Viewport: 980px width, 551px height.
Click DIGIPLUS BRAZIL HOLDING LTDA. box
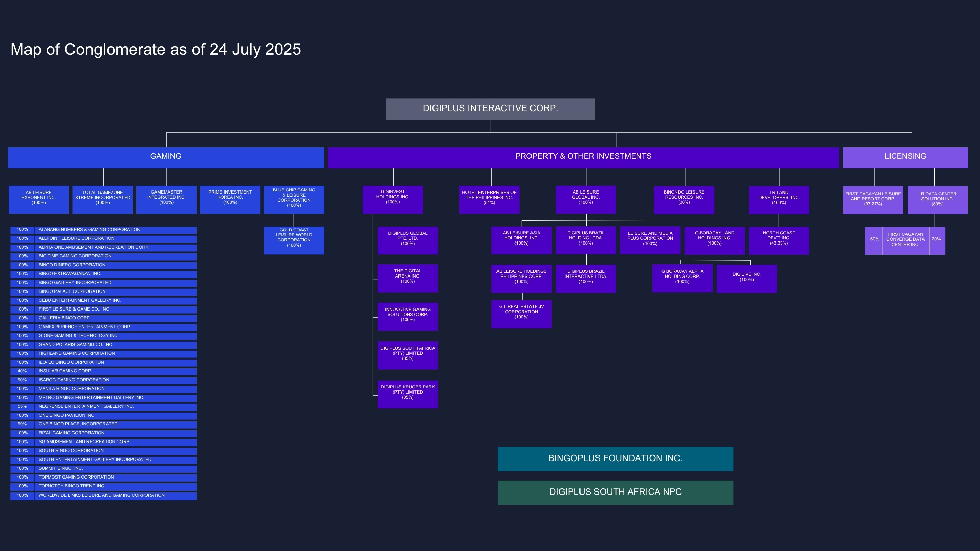tap(586, 240)
